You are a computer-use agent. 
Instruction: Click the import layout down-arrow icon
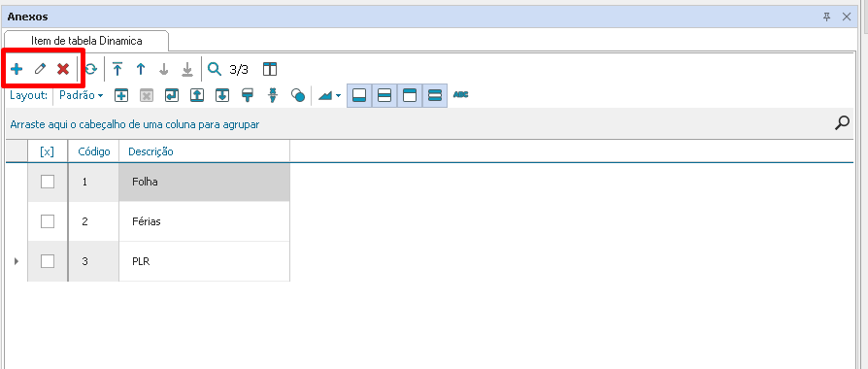(222, 95)
